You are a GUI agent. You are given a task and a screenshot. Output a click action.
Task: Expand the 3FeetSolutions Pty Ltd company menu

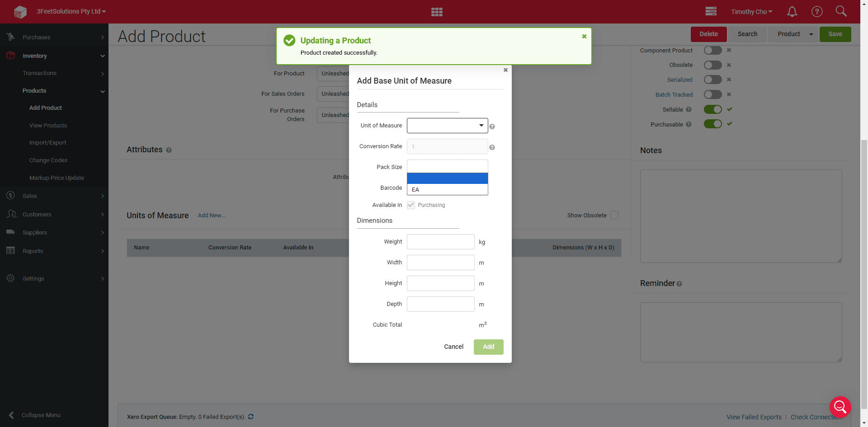click(x=71, y=11)
